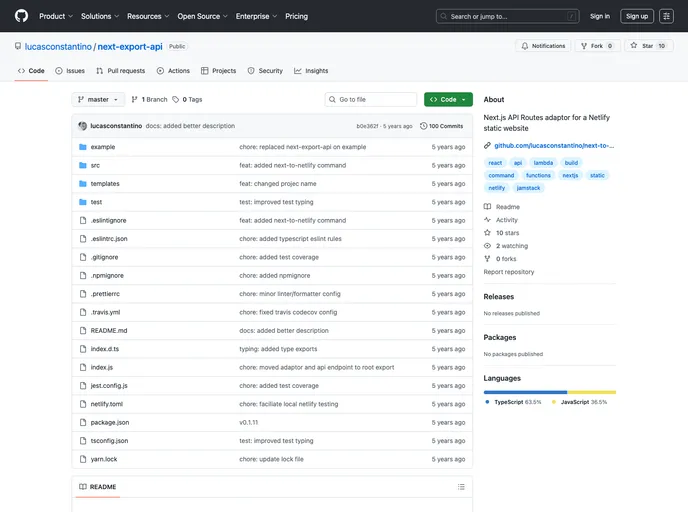Click the book icon beside Readme in About
This screenshot has width=688, height=512.
coord(487,207)
